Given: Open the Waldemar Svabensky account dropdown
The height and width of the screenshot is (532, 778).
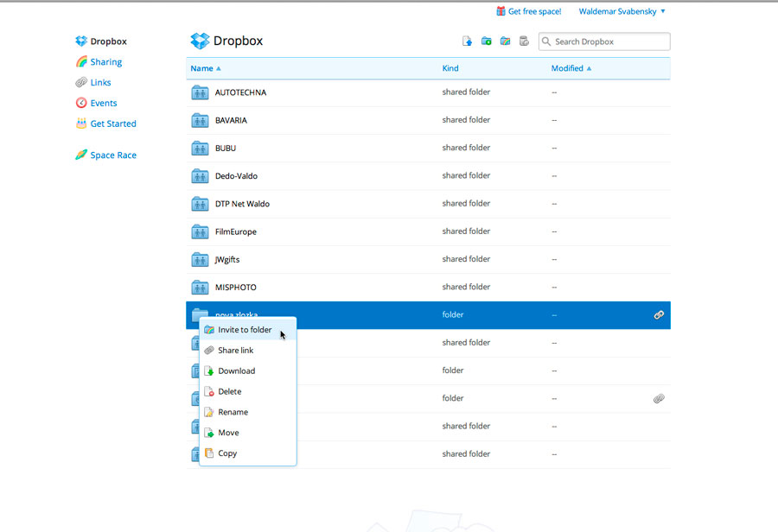Looking at the screenshot, I should (622, 11).
